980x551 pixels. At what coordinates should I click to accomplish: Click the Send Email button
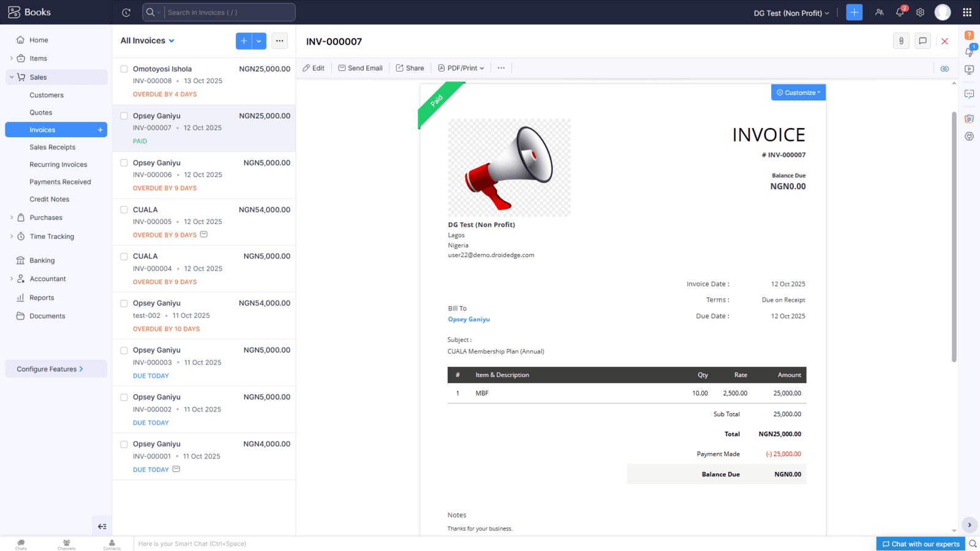click(360, 68)
